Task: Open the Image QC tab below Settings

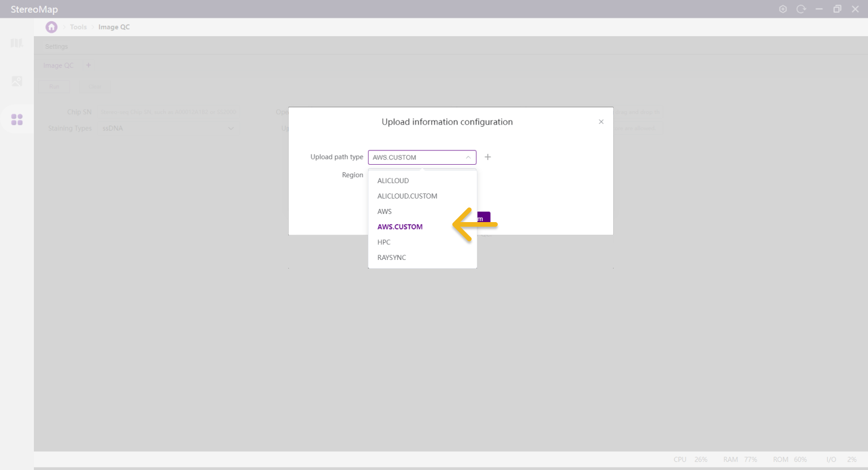Action: click(59, 65)
